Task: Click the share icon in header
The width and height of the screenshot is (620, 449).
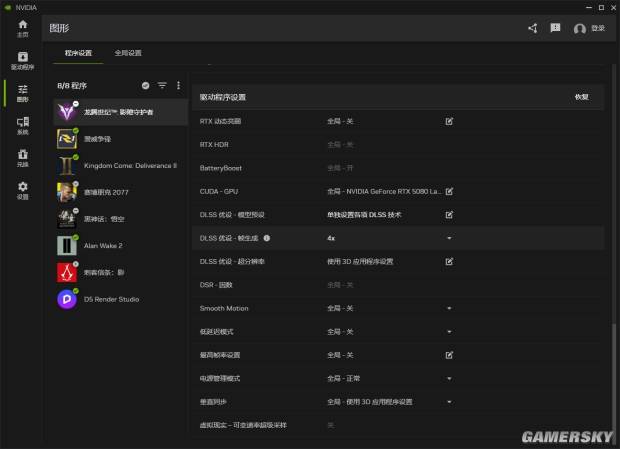Action: (533, 28)
